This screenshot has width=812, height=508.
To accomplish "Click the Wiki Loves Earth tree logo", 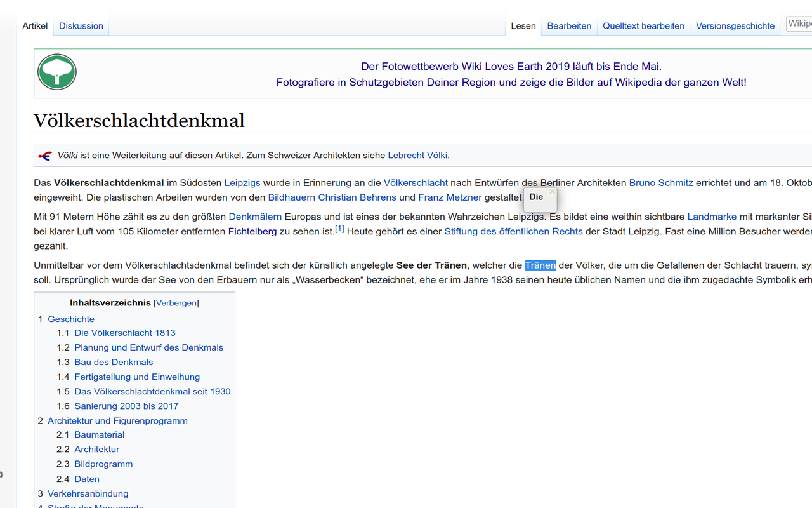I will pos(57,72).
